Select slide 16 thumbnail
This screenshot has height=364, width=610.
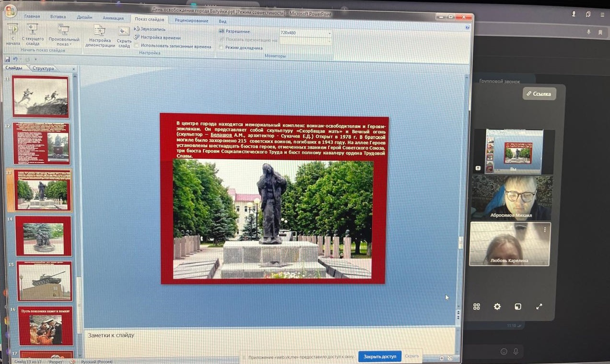46,326
